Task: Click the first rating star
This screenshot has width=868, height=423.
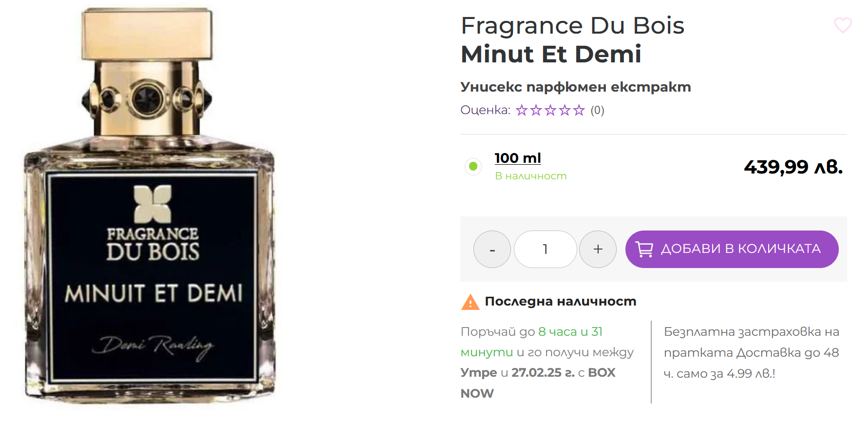Action: [522, 111]
